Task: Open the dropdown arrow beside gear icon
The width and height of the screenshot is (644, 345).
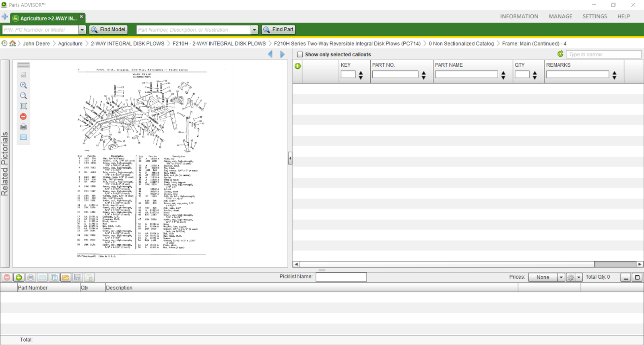Action: (579, 277)
